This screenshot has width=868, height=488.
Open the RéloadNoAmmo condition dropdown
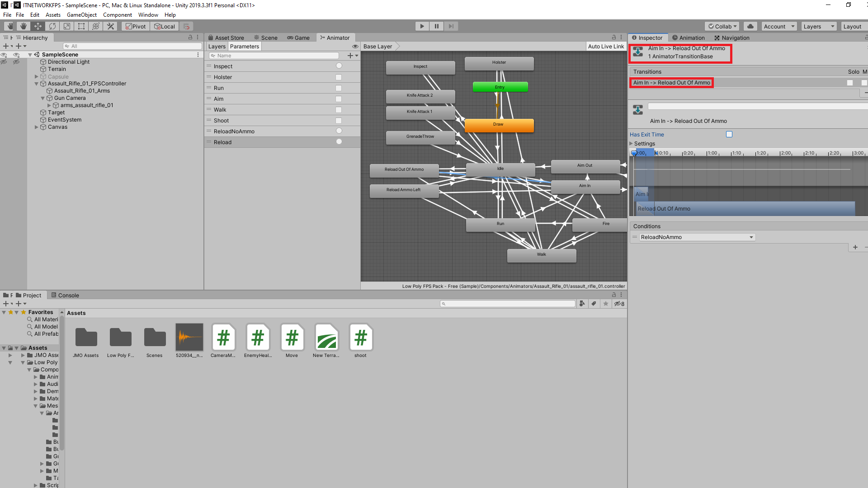coord(696,237)
